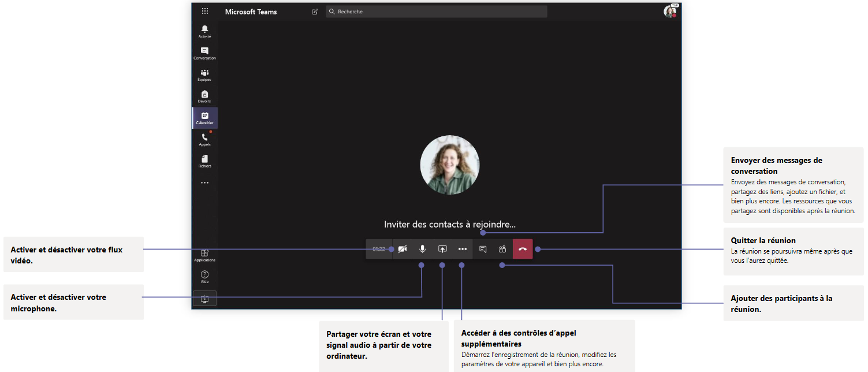Go to the Équipes teams section
This screenshot has height=372, width=868.
[x=204, y=75]
